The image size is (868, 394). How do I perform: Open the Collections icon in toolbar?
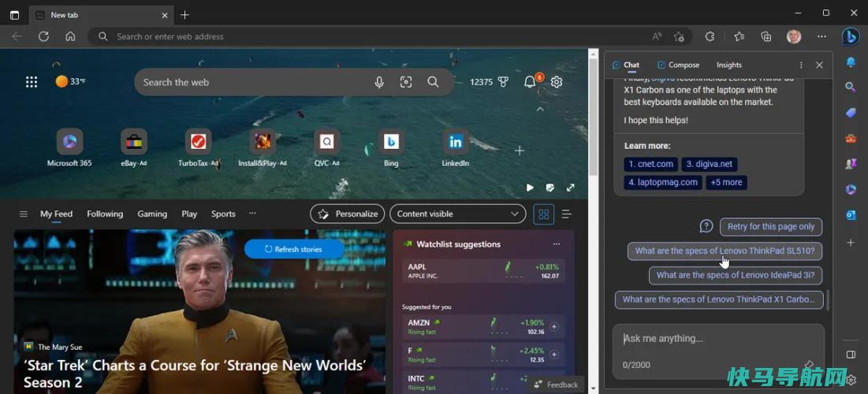[766, 36]
